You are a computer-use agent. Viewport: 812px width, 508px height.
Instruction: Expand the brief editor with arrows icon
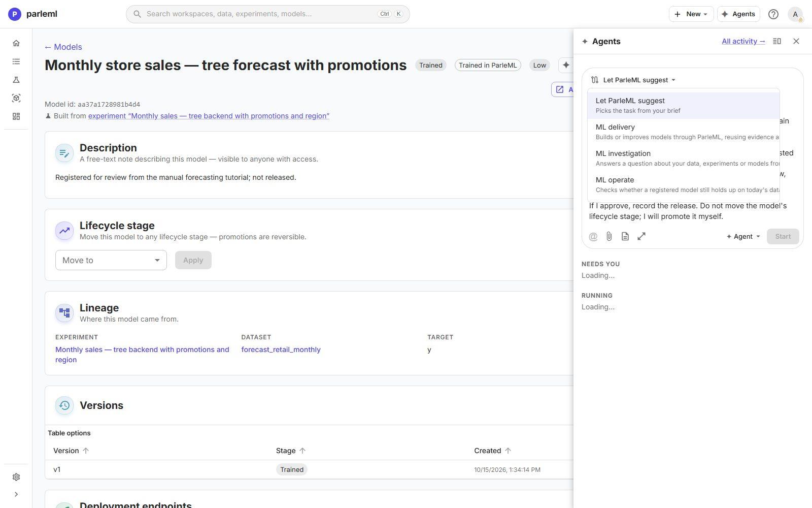point(641,236)
